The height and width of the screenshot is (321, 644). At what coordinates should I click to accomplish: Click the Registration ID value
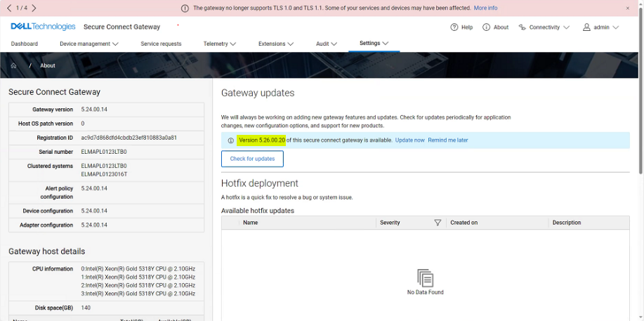(x=129, y=138)
